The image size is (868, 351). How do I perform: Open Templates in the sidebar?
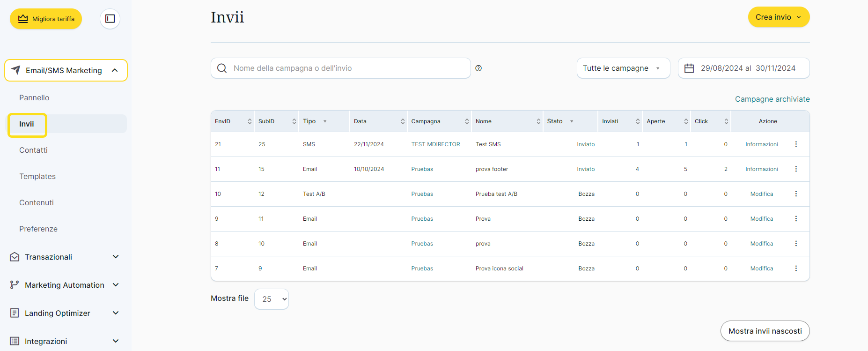click(37, 176)
